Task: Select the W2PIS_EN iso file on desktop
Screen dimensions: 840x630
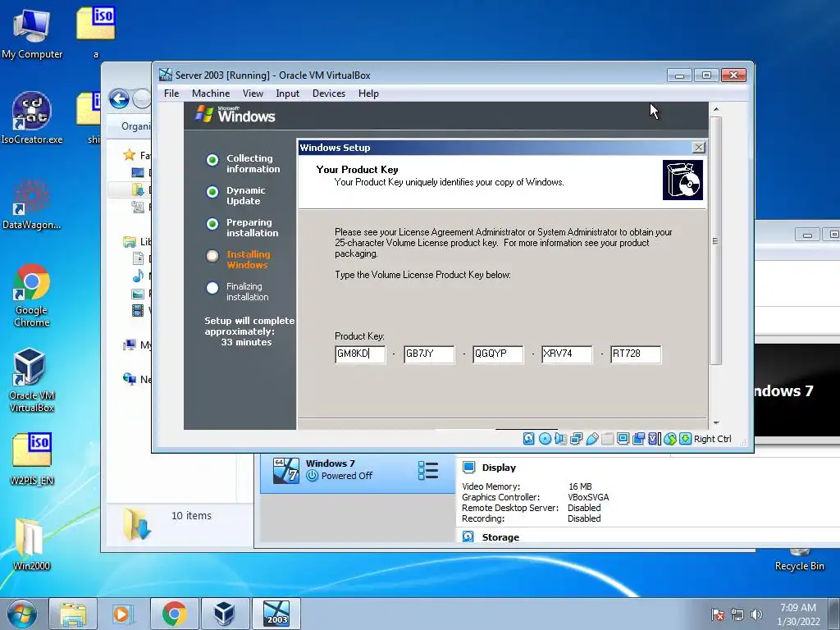Action: point(32,459)
